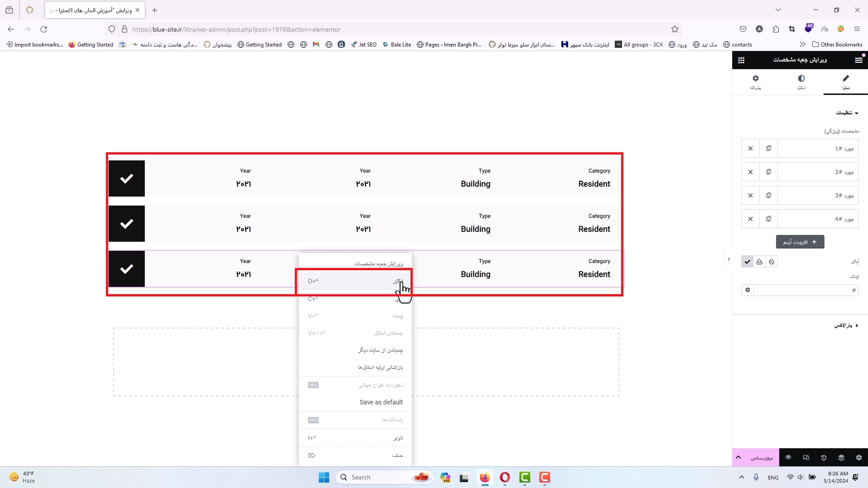Click the second row's checkmark icon box
868x488 pixels.
127,224
